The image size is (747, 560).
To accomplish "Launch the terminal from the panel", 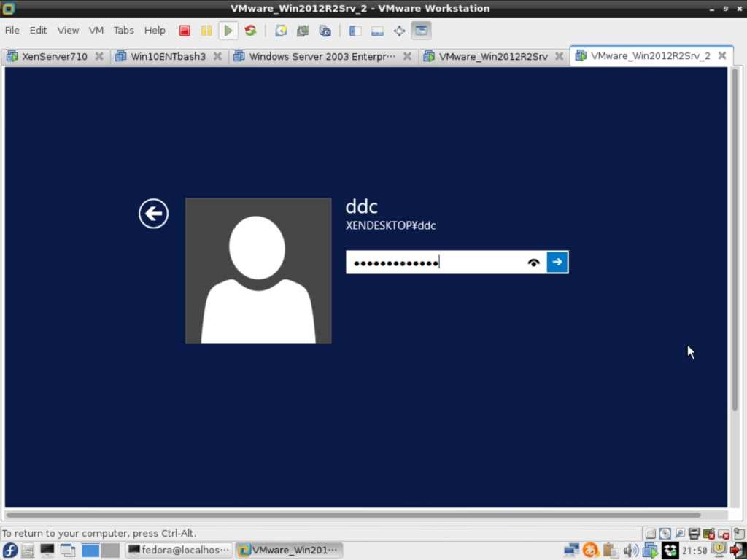I will pyautogui.click(x=47, y=551).
